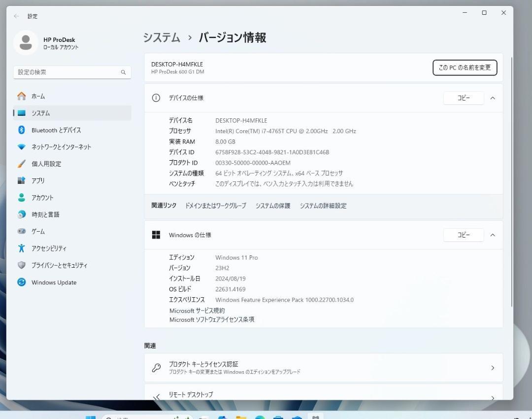Viewport: 532px width, 419px height.
Task: Open the ホーム (Home) settings page
Action: coord(72,97)
